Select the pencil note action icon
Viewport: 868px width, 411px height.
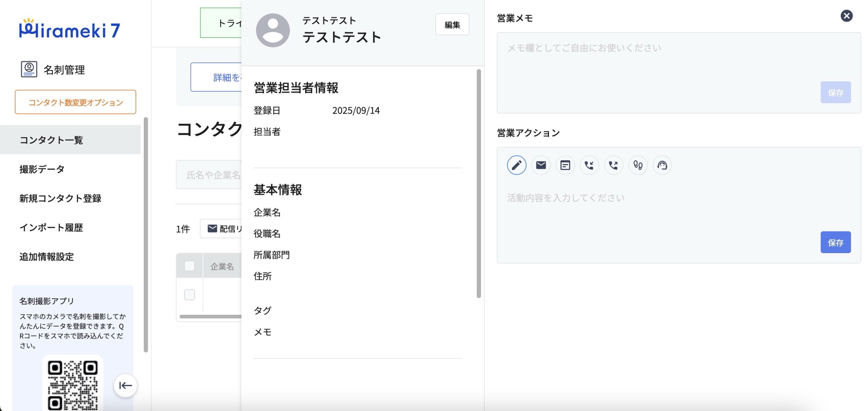(516, 165)
